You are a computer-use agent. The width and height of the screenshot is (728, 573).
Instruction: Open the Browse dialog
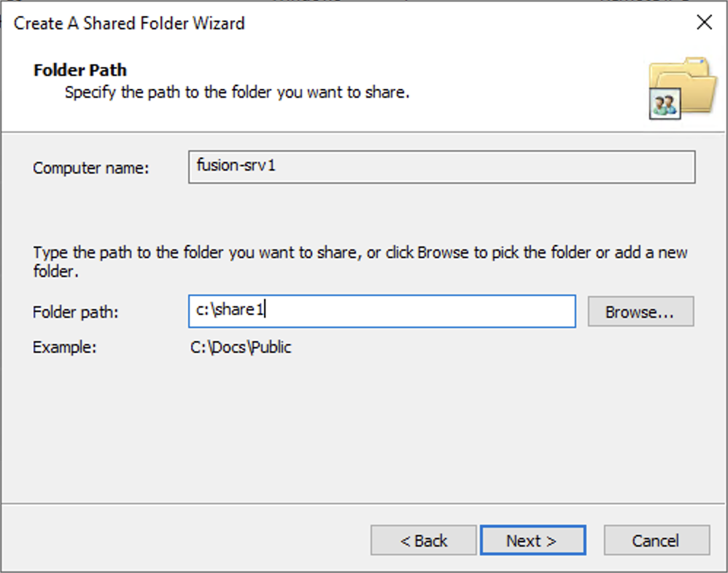pyautogui.click(x=640, y=311)
